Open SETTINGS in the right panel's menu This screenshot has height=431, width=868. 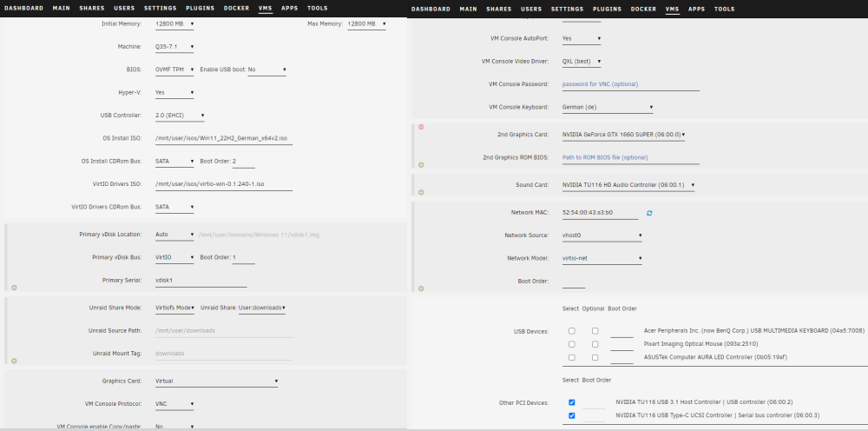point(568,9)
